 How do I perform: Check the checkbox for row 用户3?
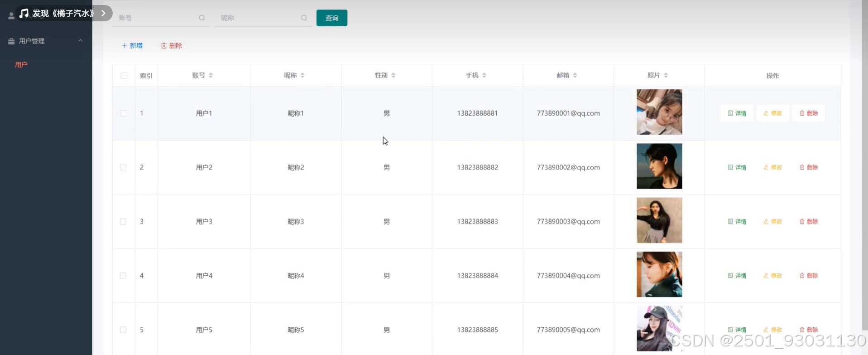123,221
